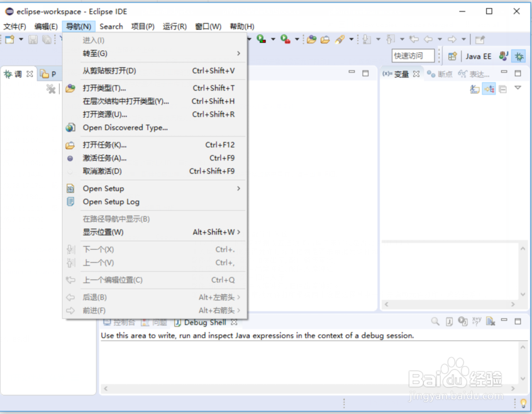The height and width of the screenshot is (414, 532).
Task: Open the 编辑(E) menu
Action: click(x=46, y=26)
